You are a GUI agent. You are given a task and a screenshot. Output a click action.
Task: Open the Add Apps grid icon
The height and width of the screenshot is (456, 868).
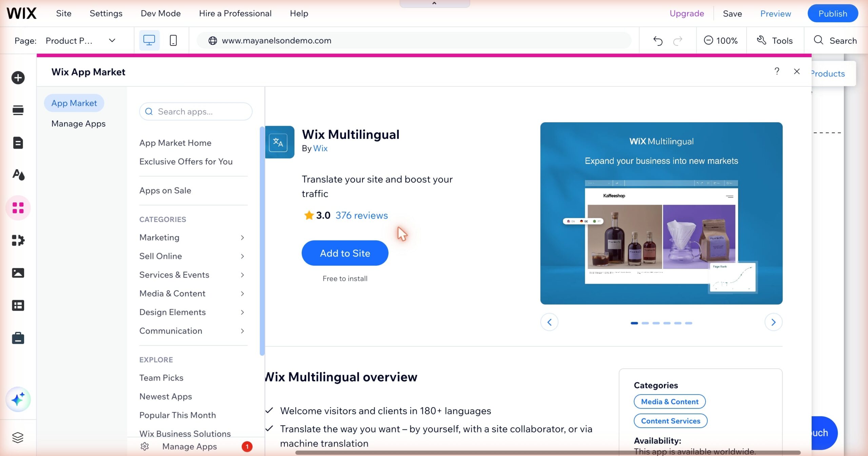coord(18,208)
